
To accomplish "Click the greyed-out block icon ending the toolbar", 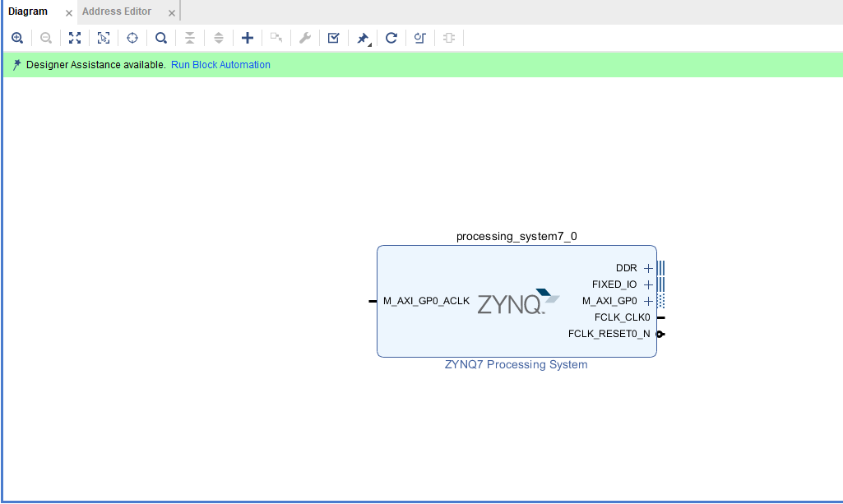I will tap(449, 38).
